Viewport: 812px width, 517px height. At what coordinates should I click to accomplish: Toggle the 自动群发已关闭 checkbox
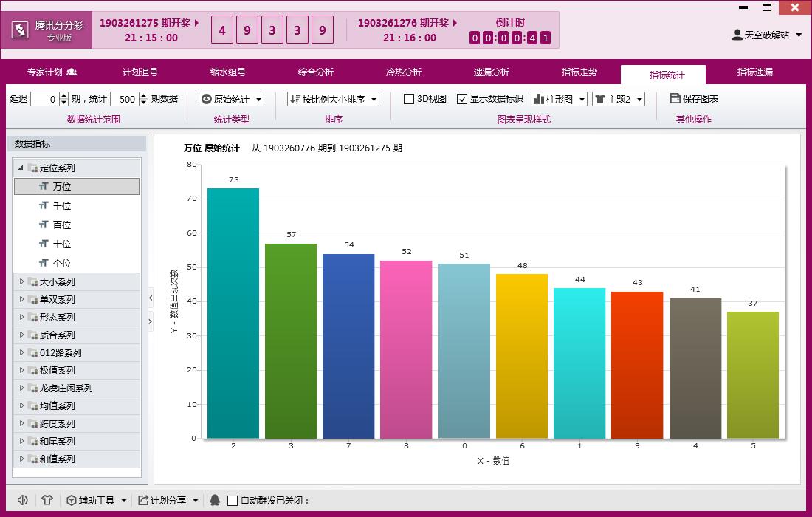point(233,501)
